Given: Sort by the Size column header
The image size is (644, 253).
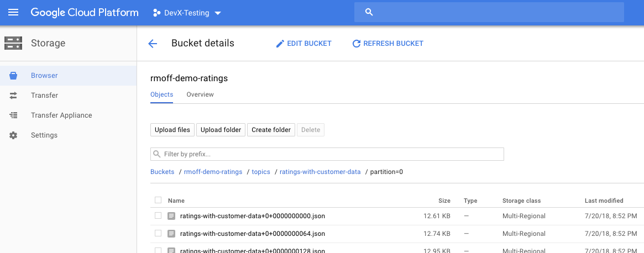Looking at the screenshot, I should [x=444, y=201].
